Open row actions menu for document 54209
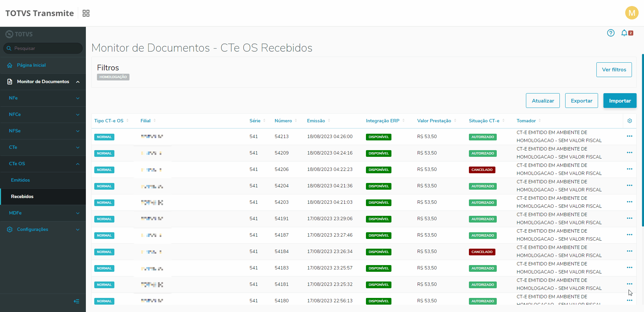Image resolution: width=644 pixels, height=312 pixels. tap(630, 152)
